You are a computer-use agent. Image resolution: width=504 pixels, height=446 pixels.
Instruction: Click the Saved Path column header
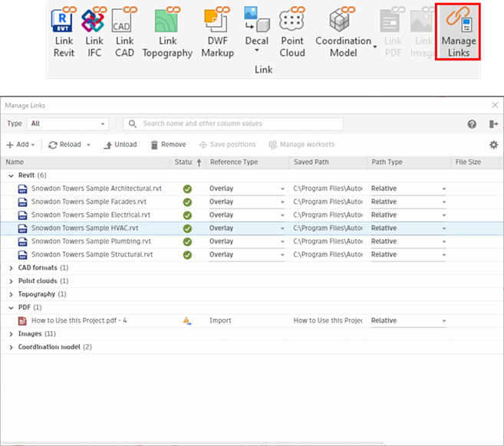(x=328, y=162)
